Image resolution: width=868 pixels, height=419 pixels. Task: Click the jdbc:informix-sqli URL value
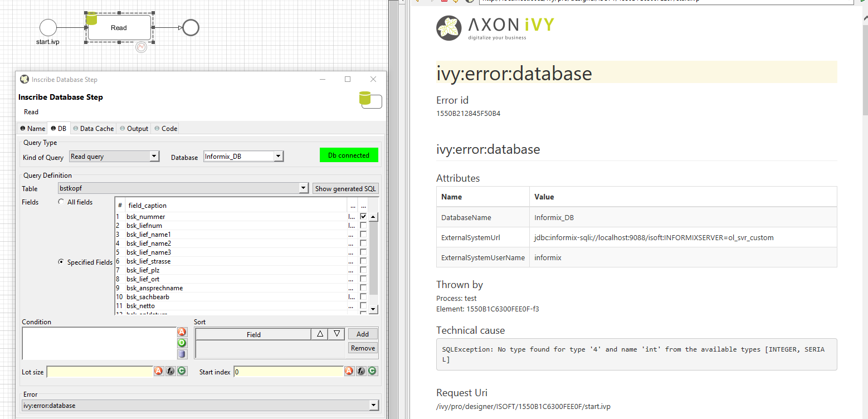654,237
